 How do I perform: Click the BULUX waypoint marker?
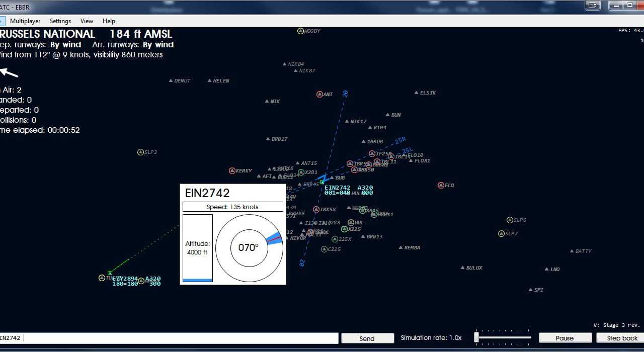click(462, 268)
